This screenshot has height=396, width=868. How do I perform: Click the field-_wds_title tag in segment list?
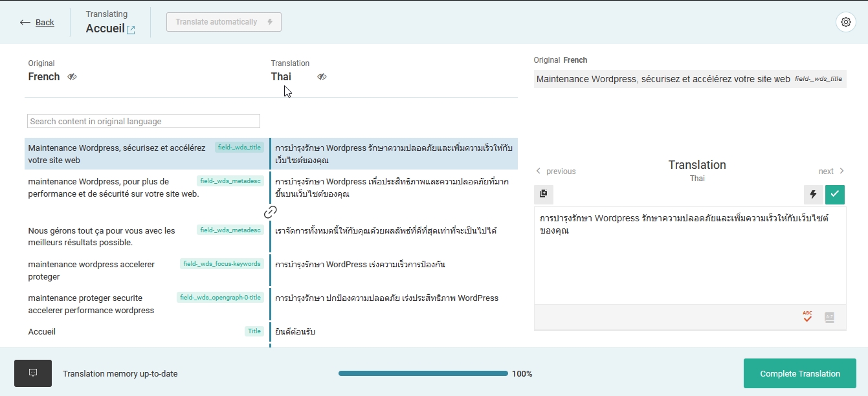(x=239, y=148)
